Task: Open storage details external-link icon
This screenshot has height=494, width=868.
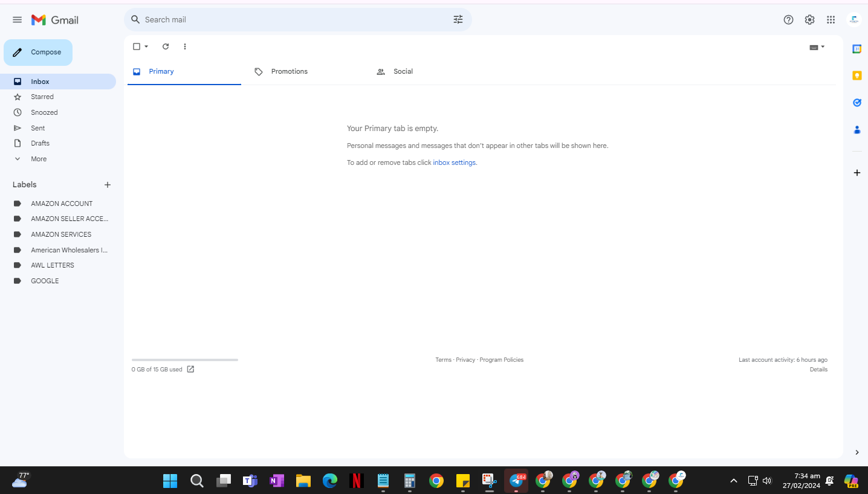Action: (x=190, y=369)
